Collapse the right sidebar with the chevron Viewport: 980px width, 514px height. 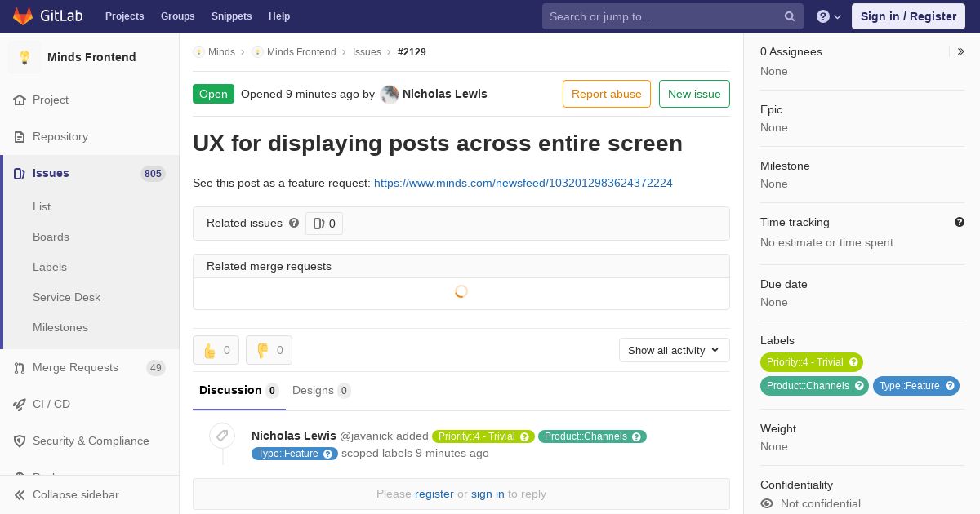point(961,51)
